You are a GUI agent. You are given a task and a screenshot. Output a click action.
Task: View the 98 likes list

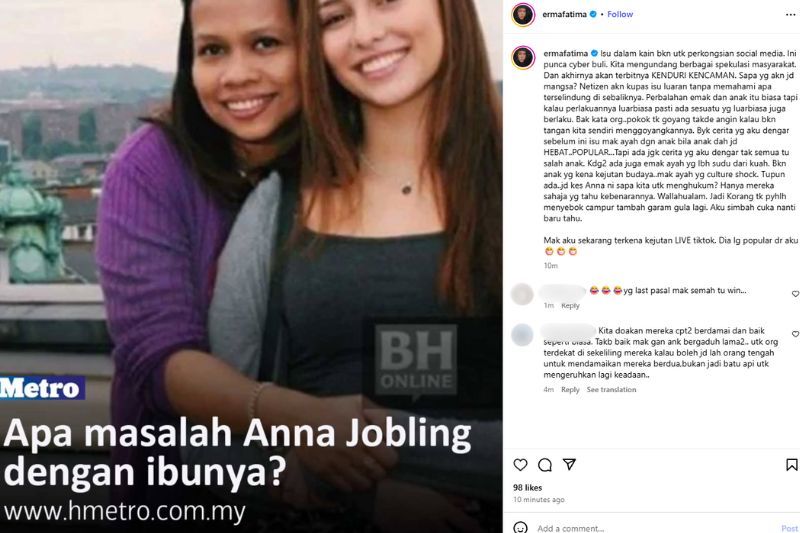tap(528, 488)
